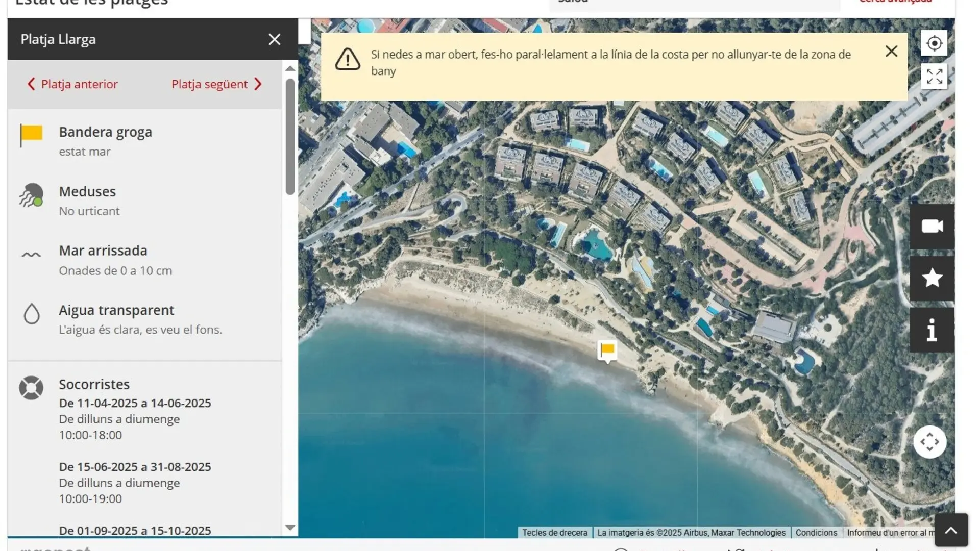Image resolution: width=980 pixels, height=551 pixels.
Task: Click the yellow flag marker on map
Action: pyautogui.click(x=607, y=351)
